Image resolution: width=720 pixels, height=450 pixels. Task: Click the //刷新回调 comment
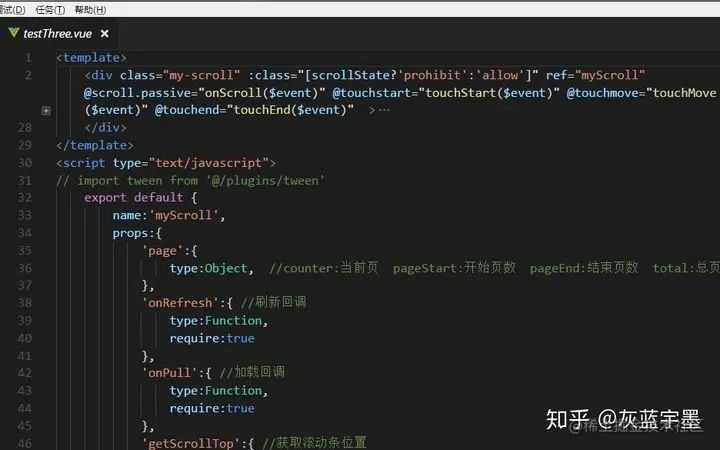click(x=274, y=303)
